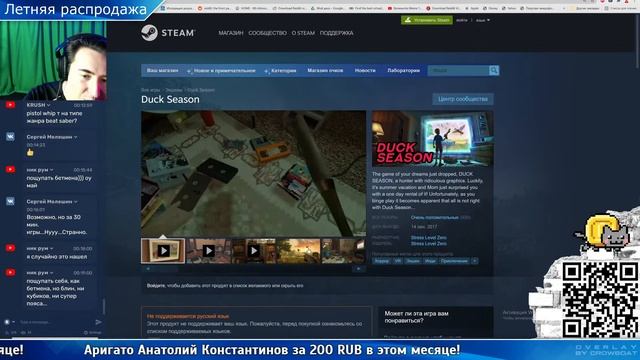Click the first tag in the tags row
The image size is (640, 360).
[x=382, y=261]
